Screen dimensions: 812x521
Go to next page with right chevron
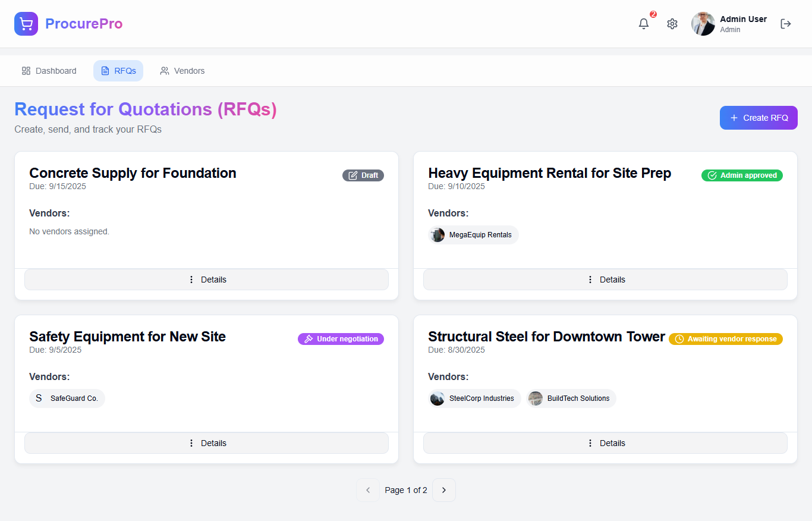coord(444,490)
